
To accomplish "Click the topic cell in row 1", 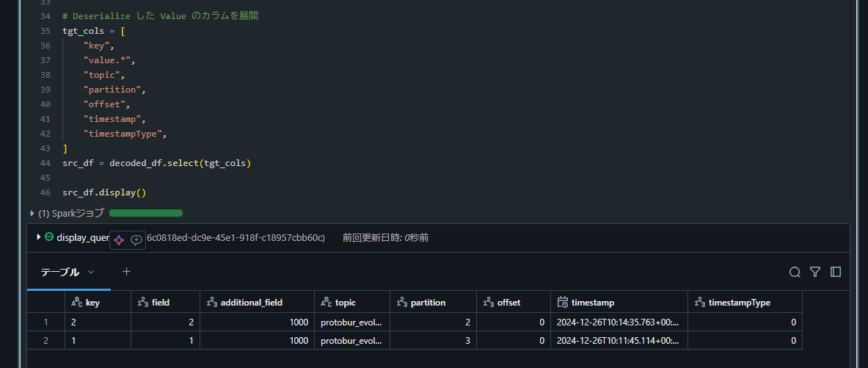I will point(352,322).
